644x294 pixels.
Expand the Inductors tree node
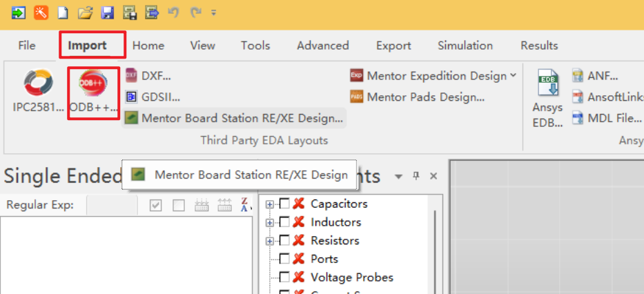point(269,222)
